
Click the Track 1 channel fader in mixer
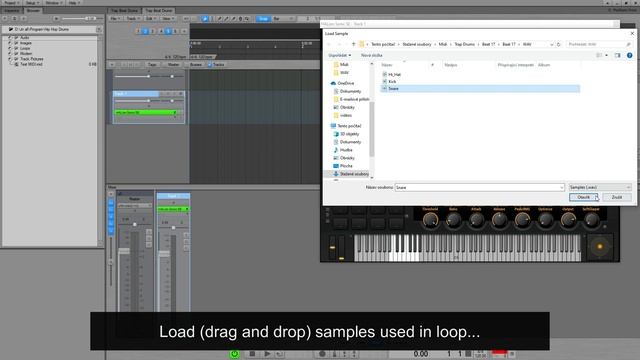[x=164, y=253]
